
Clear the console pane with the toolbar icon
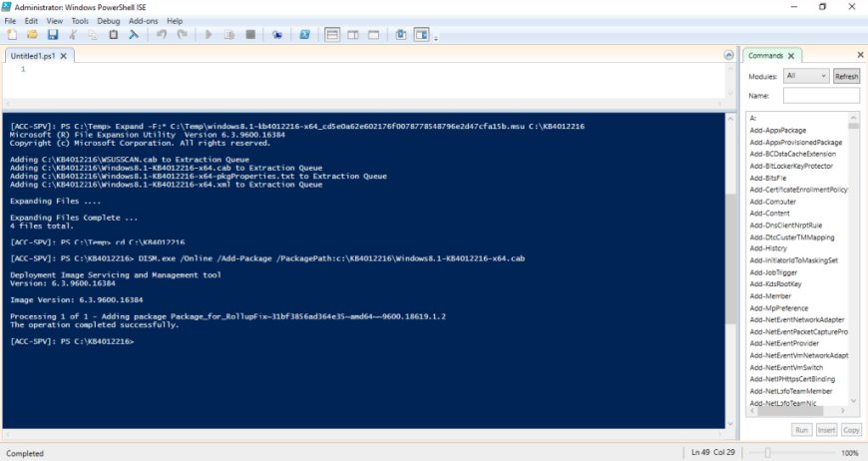134,35
